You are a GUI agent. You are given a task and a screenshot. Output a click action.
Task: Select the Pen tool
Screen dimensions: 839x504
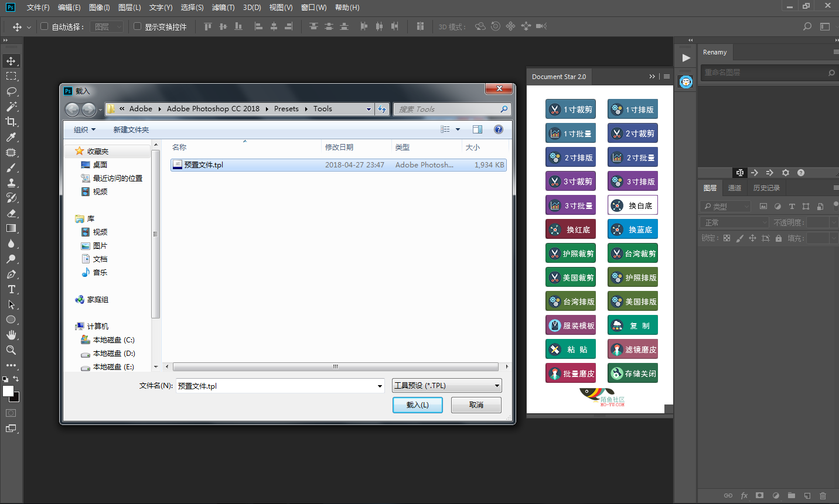click(x=11, y=274)
